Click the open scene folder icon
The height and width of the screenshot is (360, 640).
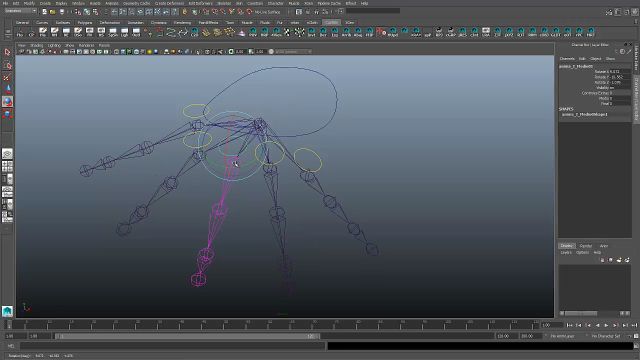click(53, 12)
